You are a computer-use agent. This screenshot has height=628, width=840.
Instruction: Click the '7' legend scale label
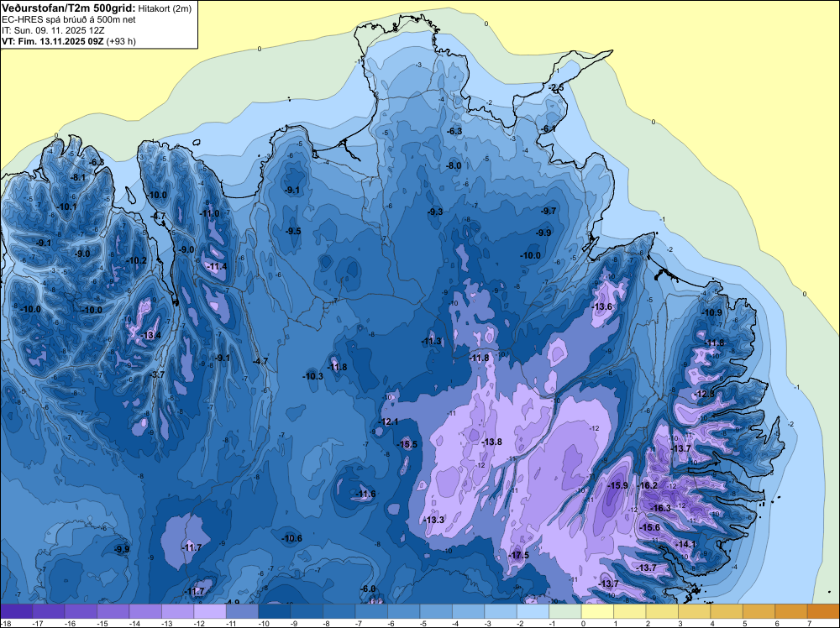pos(808,623)
